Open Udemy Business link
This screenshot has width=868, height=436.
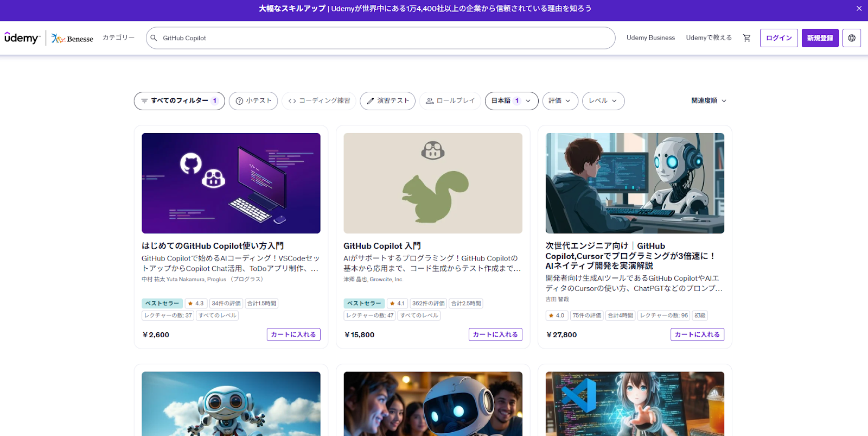[650, 38]
